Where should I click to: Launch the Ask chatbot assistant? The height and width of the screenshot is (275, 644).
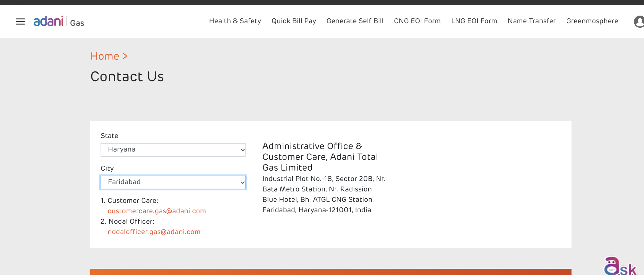click(x=620, y=266)
